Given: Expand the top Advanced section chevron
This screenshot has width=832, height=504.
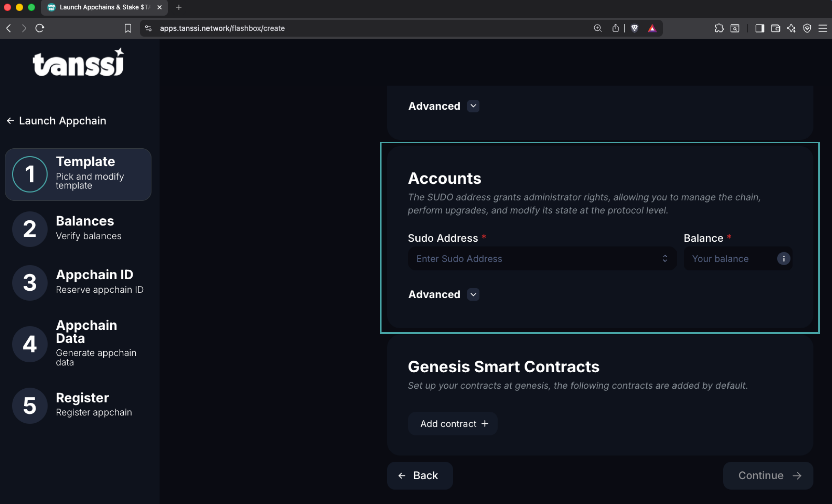Looking at the screenshot, I should coord(473,106).
